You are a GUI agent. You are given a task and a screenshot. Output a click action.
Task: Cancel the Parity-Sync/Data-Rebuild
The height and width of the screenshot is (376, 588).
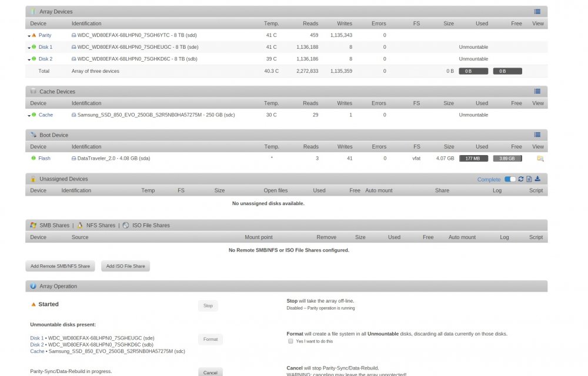pos(211,372)
